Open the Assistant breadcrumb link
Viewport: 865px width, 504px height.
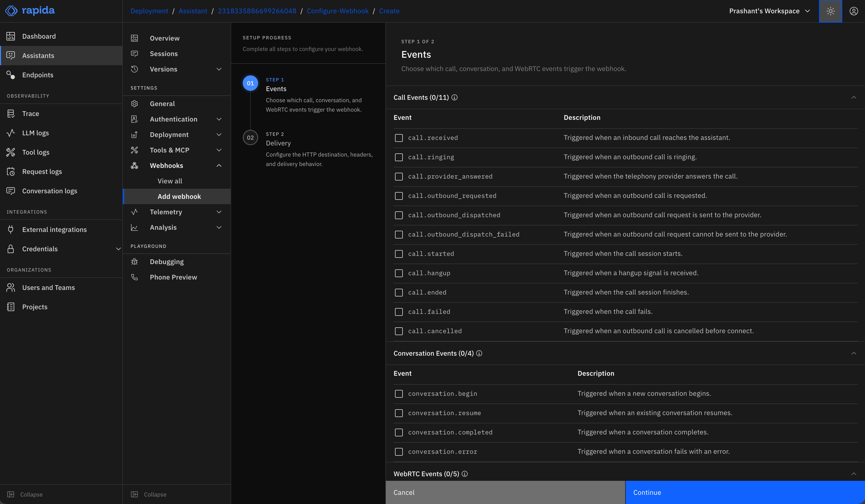[x=193, y=11]
